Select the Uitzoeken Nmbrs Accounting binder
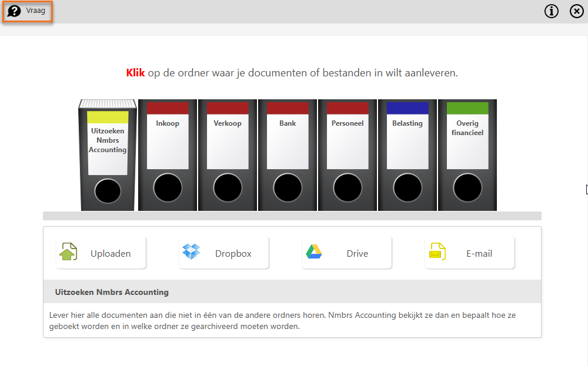The image size is (588, 366). pos(108,155)
